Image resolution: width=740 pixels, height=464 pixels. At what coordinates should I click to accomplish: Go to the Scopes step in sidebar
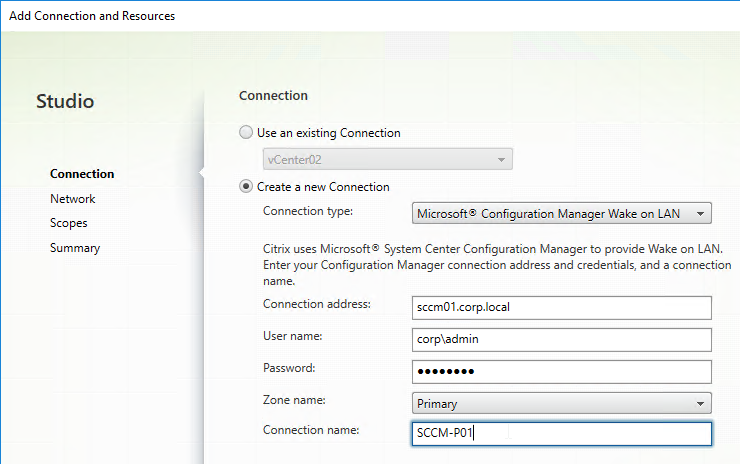68,223
